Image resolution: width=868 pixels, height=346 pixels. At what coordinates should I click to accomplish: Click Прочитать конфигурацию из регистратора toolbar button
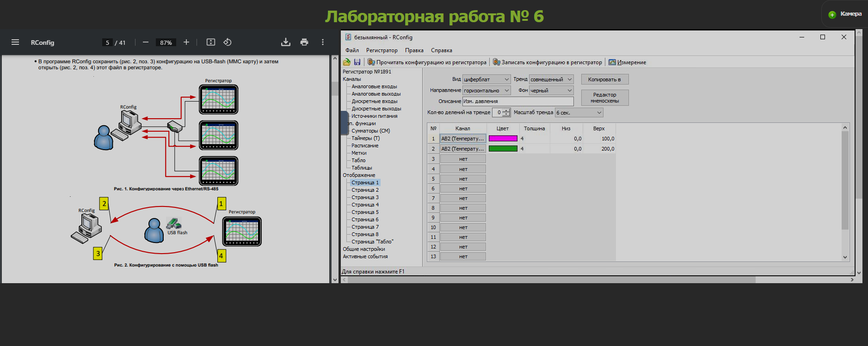pos(427,62)
